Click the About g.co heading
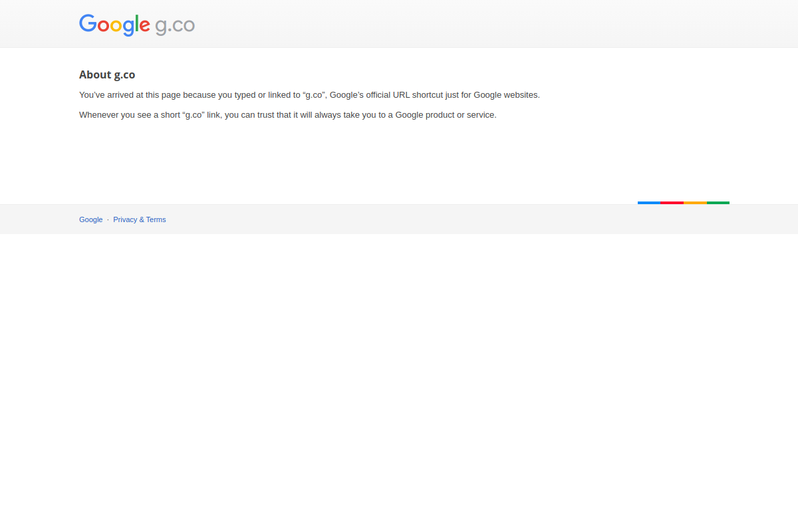The height and width of the screenshot is (532, 798). click(107, 74)
